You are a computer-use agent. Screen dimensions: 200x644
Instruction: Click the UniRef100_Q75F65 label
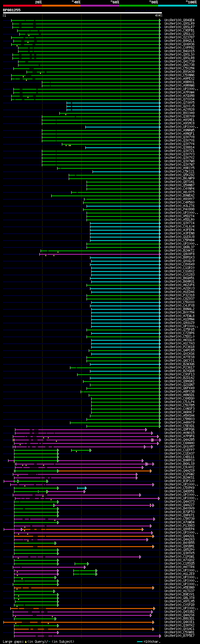(x=179, y=330)
